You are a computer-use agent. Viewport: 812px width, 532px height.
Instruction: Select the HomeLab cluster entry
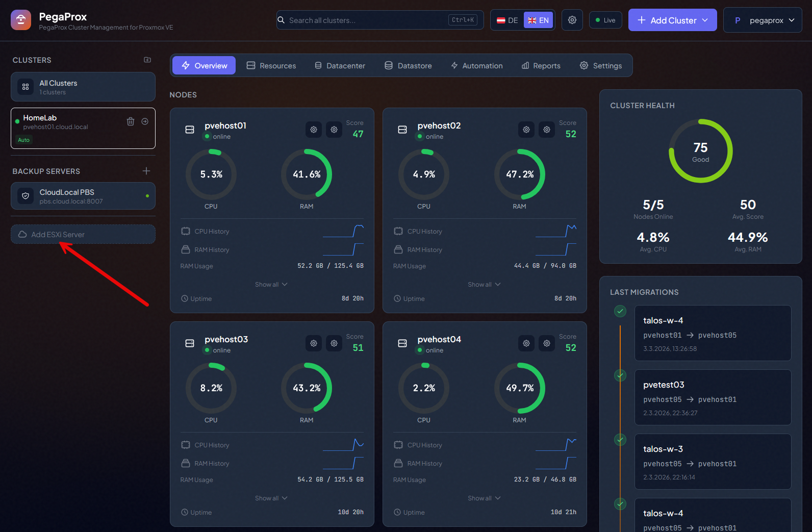pos(83,128)
